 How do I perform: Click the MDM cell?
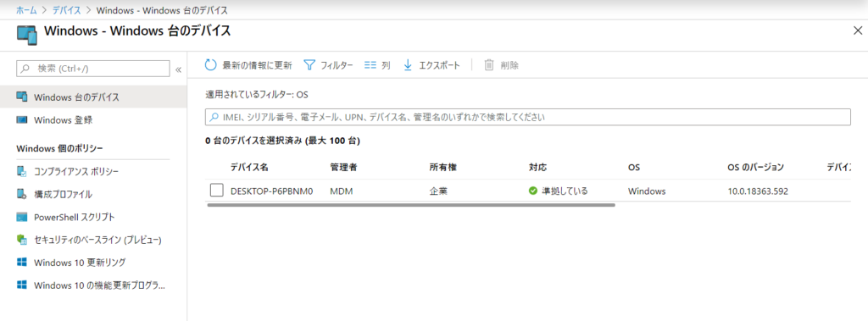pos(342,191)
